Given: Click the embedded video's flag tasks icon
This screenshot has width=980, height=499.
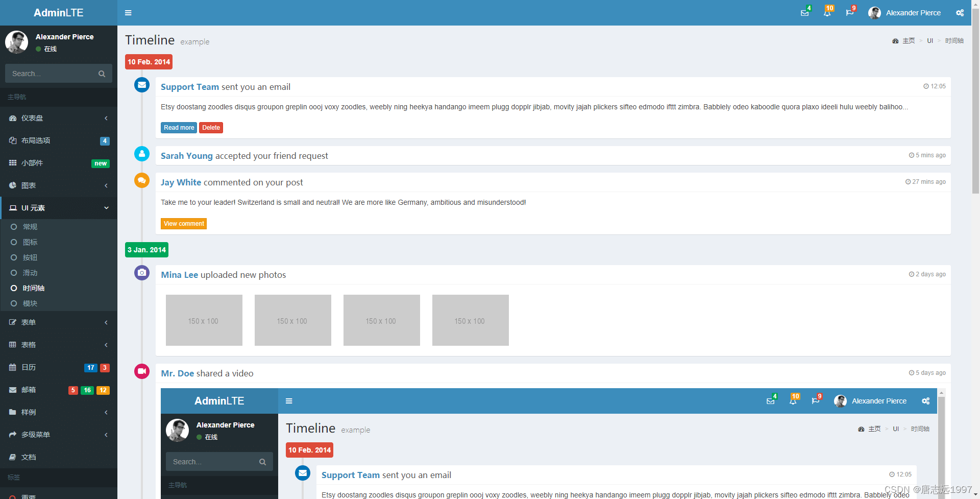Looking at the screenshot, I should tap(816, 401).
